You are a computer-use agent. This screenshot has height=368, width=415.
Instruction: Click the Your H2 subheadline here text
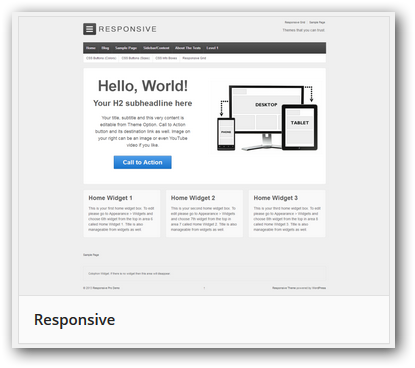tap(143, 103)
